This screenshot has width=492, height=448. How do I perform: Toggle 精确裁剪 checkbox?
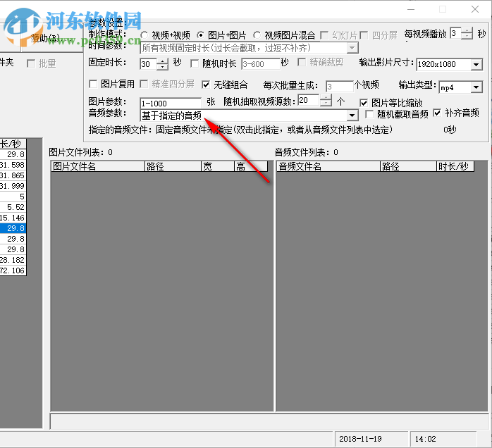pos(302,62)
